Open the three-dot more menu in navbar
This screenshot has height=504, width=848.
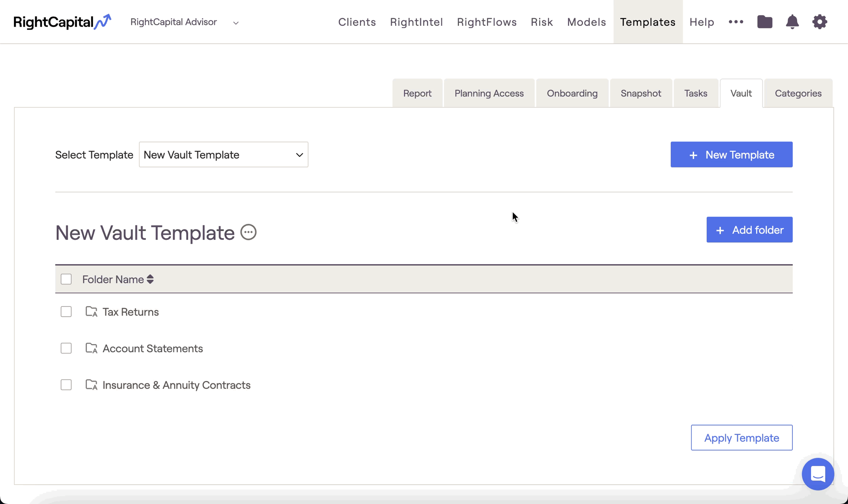(x=736, y=22)
